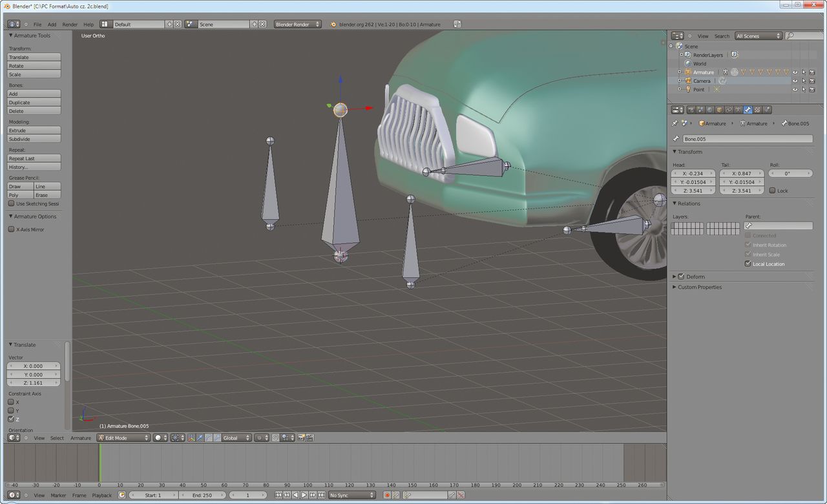
Task: Open the Object Constraints chain icon
Action: [729, 110]
